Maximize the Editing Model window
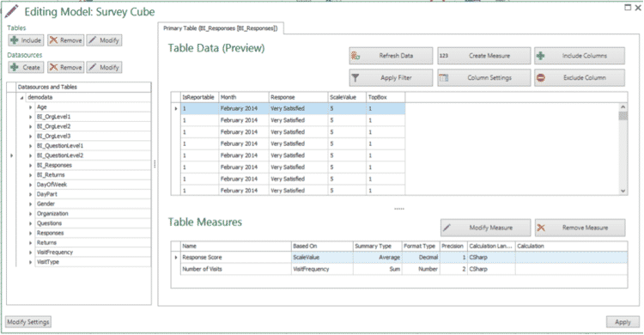 click(x=628, y=7)
